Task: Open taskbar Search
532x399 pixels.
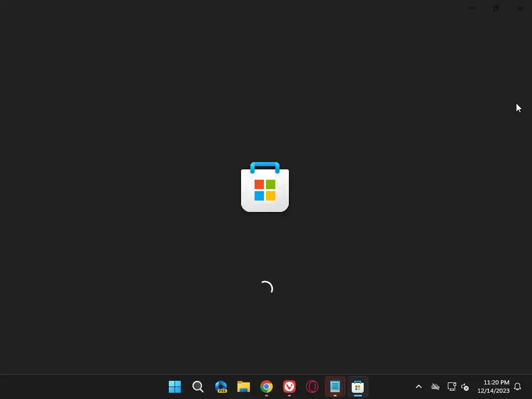Action: [x=197, y=387]
